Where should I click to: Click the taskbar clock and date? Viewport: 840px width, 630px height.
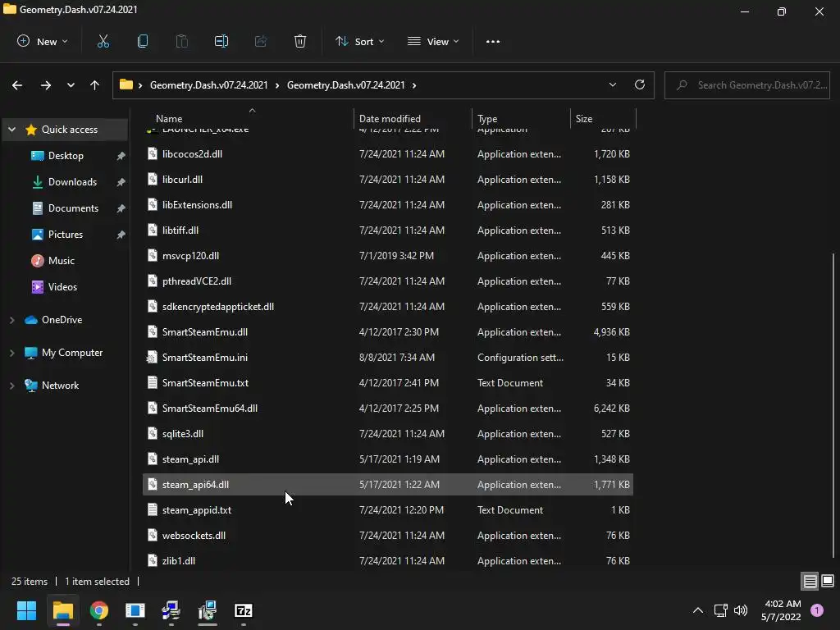pyautogui.click(x=781, y=610)
